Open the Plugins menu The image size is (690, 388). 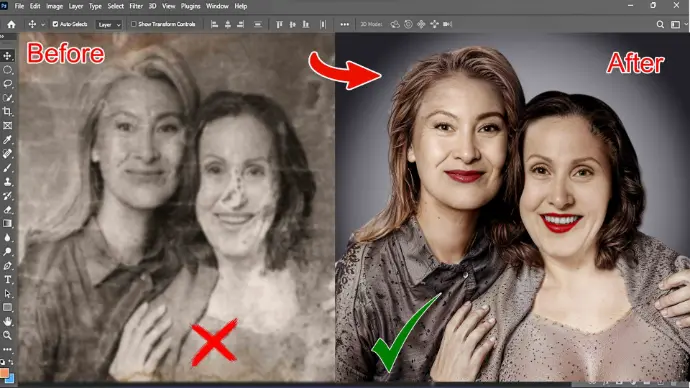pos(191,6)
